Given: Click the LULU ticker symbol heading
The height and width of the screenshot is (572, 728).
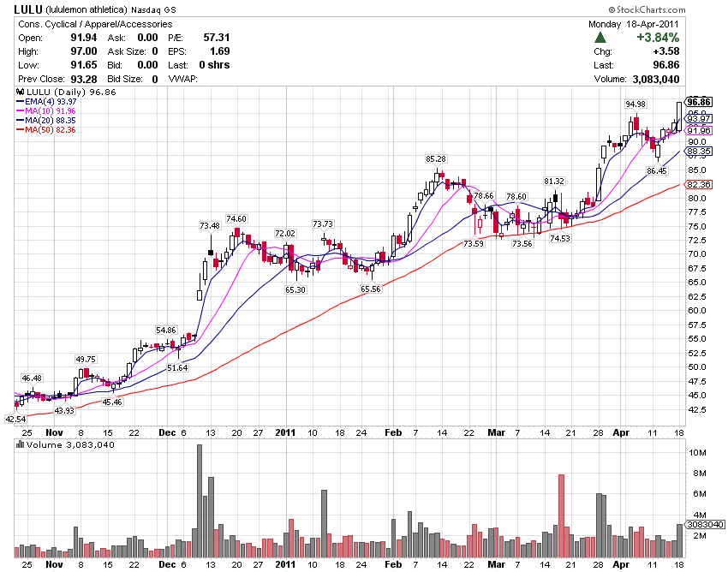Looking at the screenshot, I should tap(28, 9).
